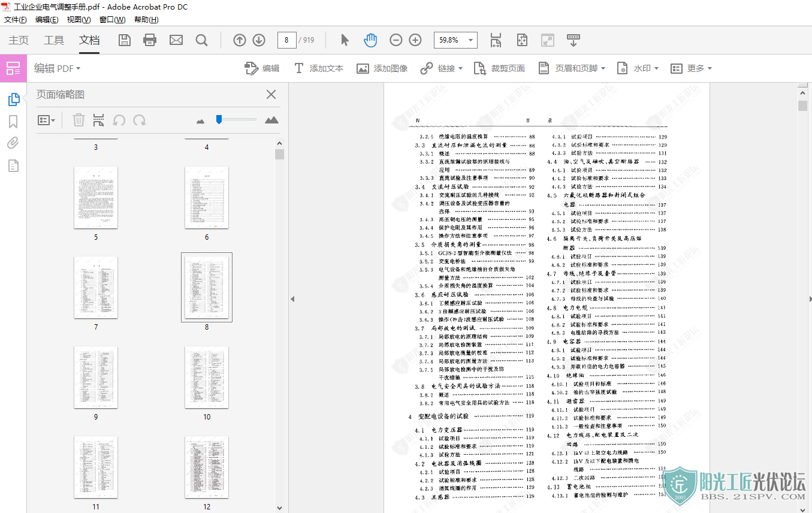Click the Save file icon
Viewport: 812px width, 513px height.
[x=125, y=40]
